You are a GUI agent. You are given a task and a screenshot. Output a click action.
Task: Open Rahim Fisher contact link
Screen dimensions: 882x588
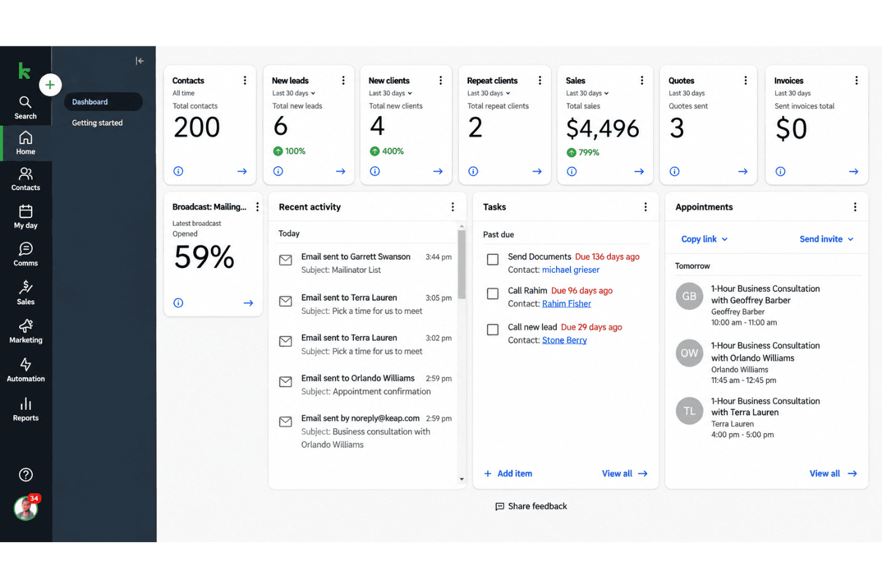click(567, 304)
